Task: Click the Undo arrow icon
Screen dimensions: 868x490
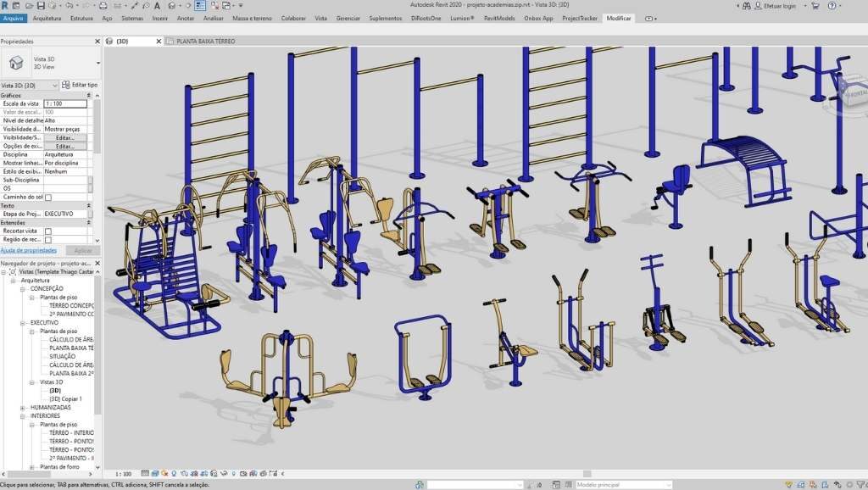Action: [x=70, y=6]
